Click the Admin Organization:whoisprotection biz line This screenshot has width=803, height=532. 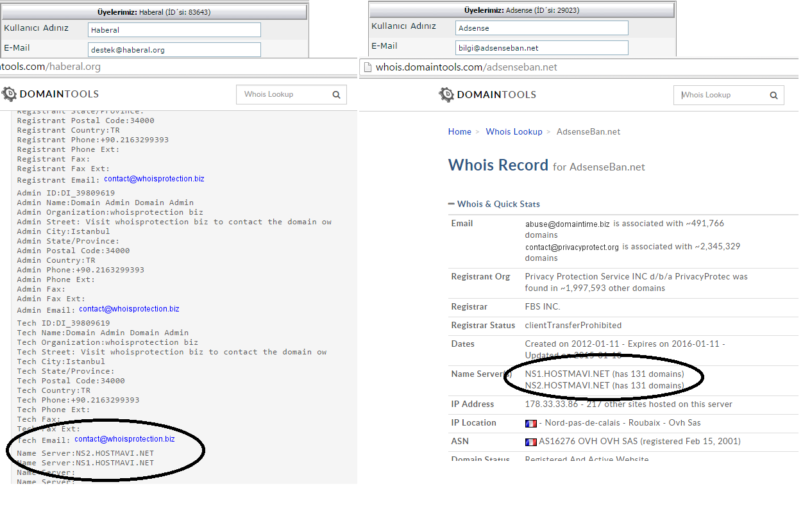point(110,212)
